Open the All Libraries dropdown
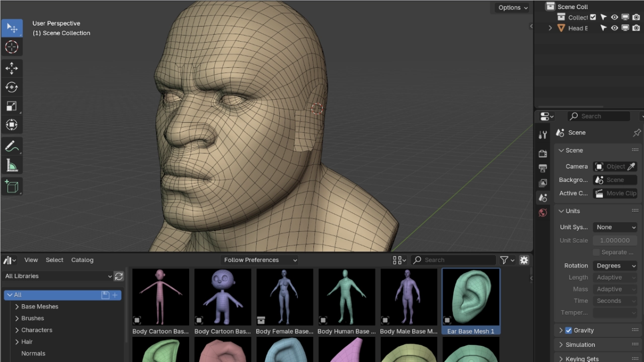The height and width of the screenshot is (362, 644). tap(58, 276)
